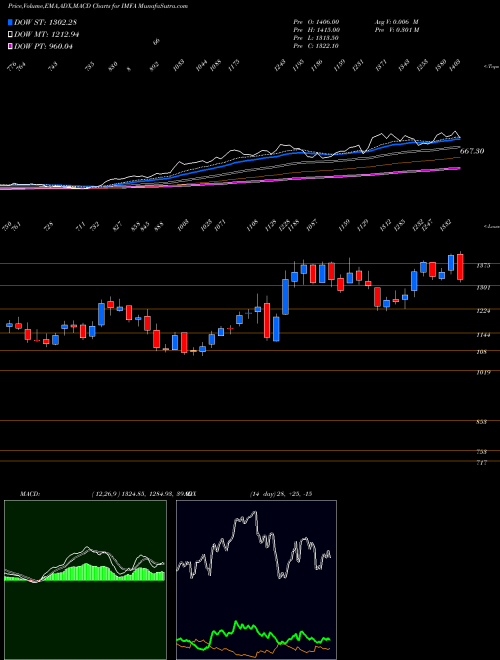Click the 717 price axis label
Viewport: 500px width, 660px height.
(x=481, y=463)
